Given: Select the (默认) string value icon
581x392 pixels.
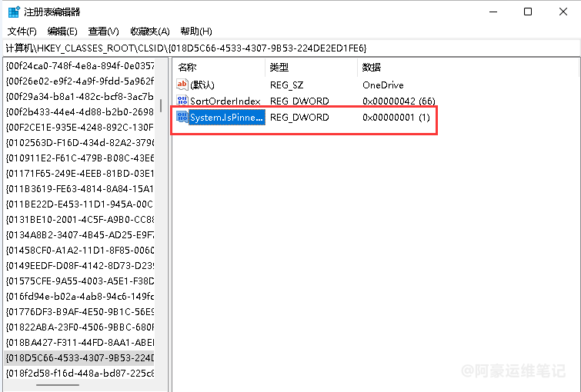Looking at the screenshot, I should [x=182, y=85].
